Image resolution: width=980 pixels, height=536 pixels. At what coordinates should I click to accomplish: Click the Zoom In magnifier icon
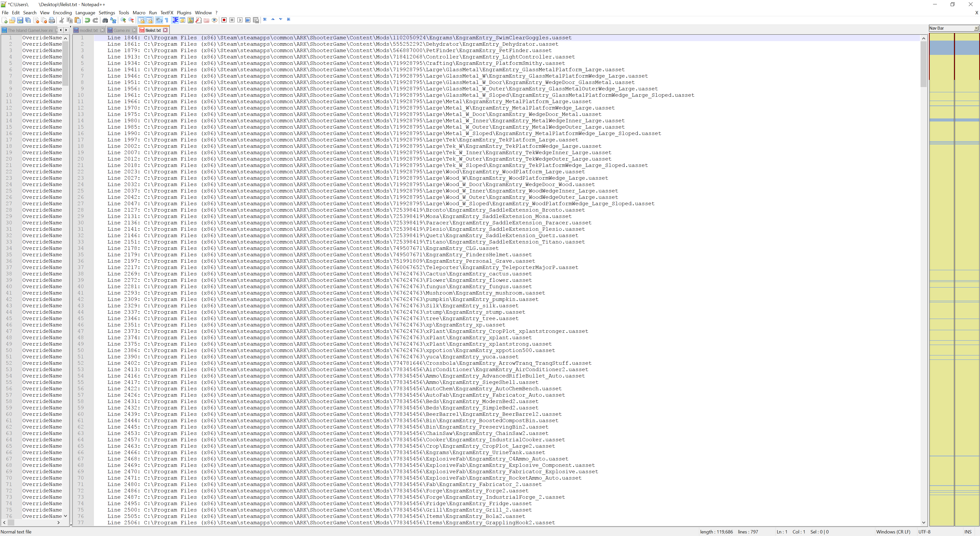[123, 20]
